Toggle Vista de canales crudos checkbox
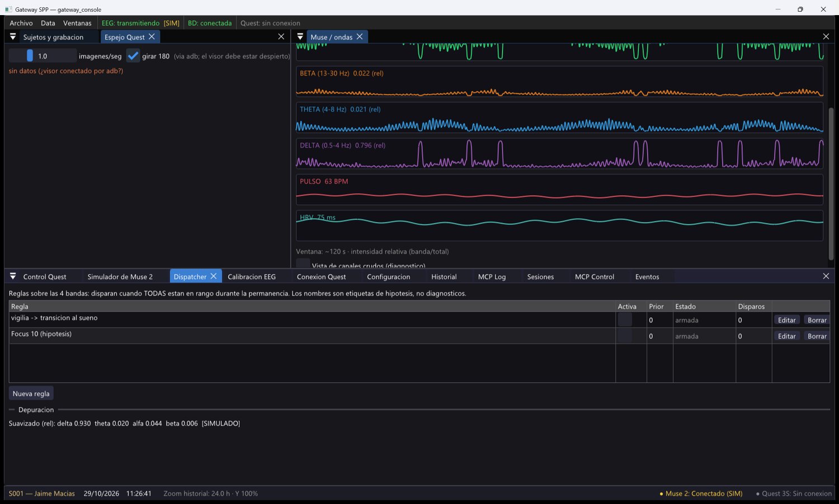Screen dimensions: 839x504 (303, 263)
